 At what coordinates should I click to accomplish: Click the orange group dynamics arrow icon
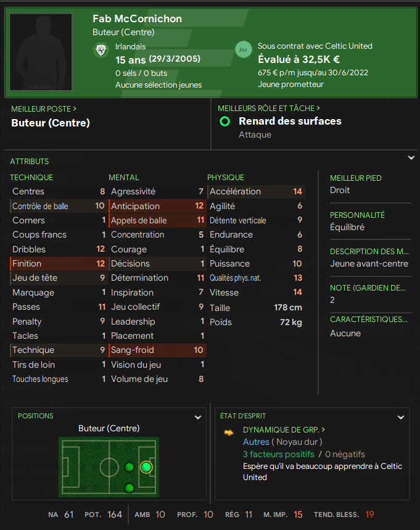pyautogui.click(x=229, y=433)
